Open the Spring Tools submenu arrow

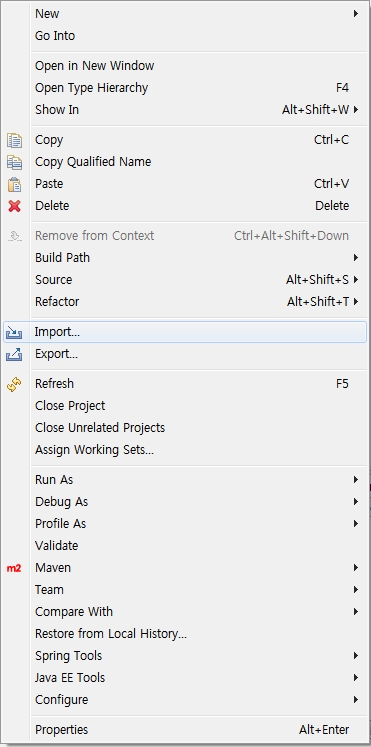pyautogui.click(x=356, y=656)
